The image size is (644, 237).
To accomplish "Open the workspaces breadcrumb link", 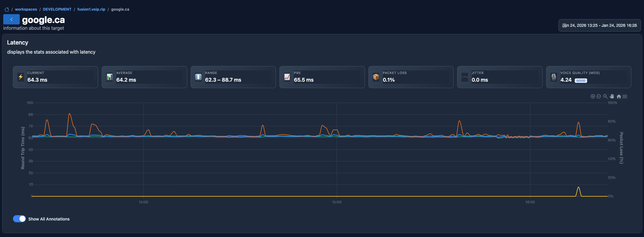I will coord(26,9).
